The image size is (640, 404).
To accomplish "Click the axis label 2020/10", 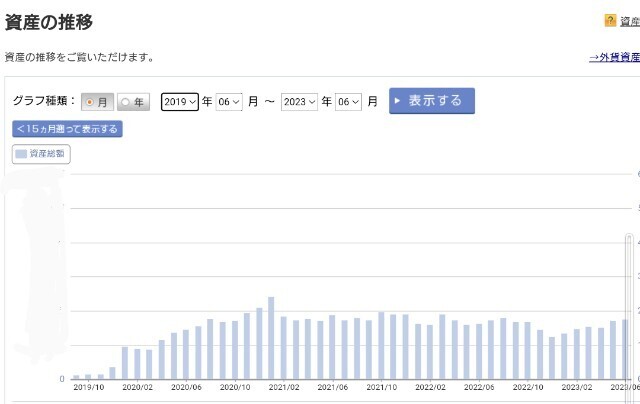I will click(x=235, y=387).
